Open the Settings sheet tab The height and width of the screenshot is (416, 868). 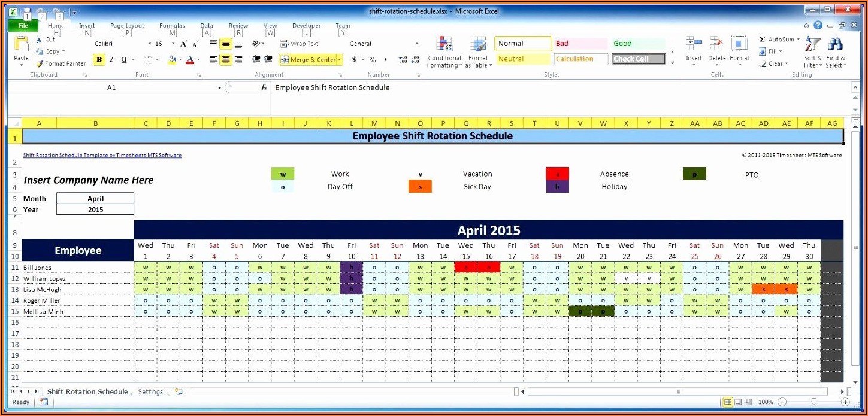(x=150, y=392)
